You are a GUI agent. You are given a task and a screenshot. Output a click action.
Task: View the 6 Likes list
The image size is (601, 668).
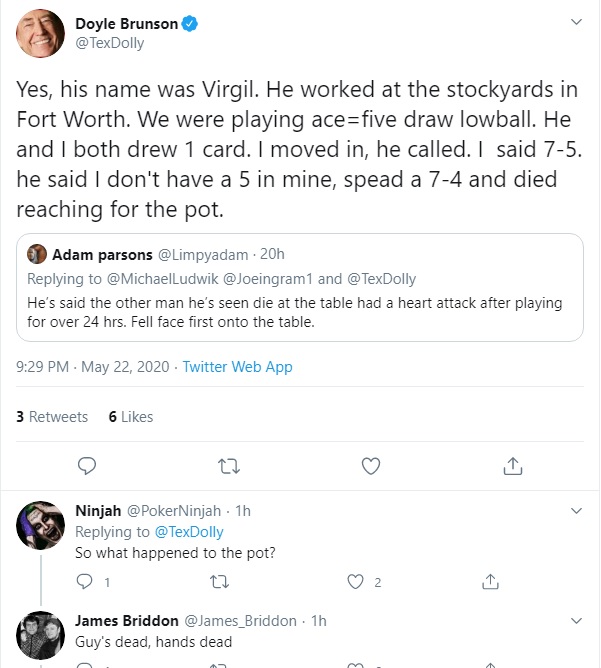131,417
